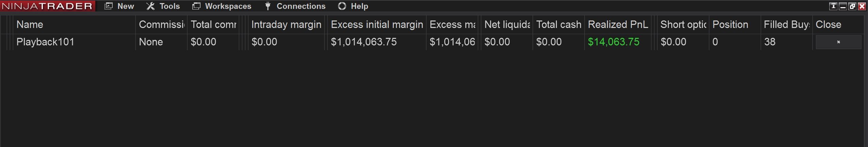Click the green $14,063.75 realized PnL cell
The width and height of the screenshot is (868, 147).
pyautogui.click(x=613, y=42)
